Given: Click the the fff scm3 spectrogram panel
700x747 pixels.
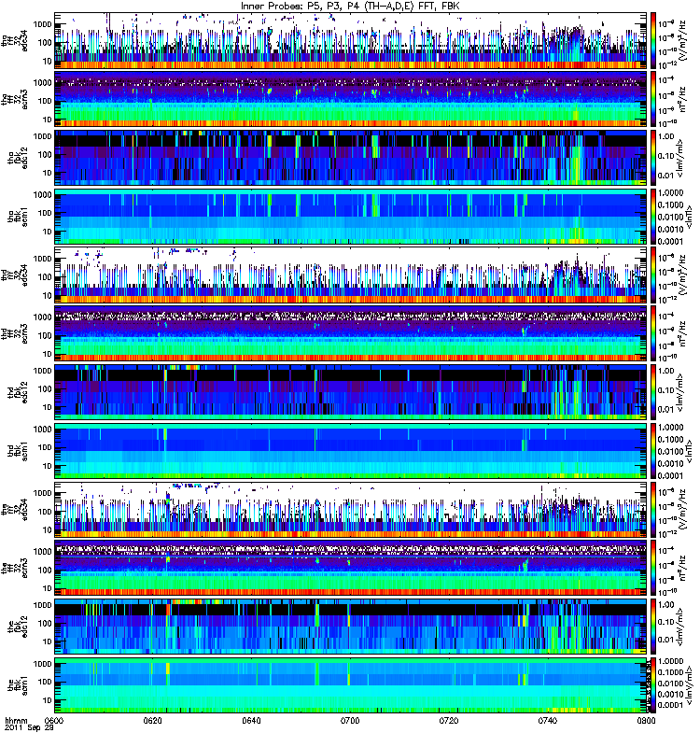Looking at the screenshot, I should click(x=351, y=569).
